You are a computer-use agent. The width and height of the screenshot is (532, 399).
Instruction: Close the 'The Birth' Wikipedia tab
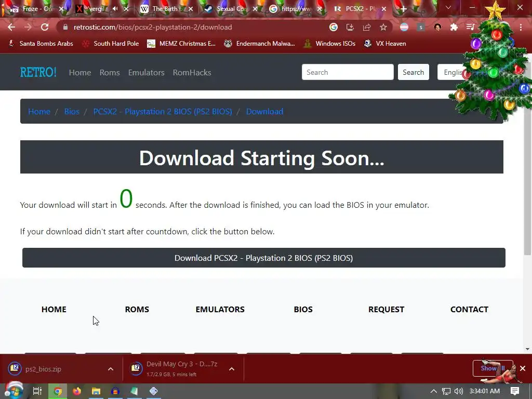click(191, 9)
